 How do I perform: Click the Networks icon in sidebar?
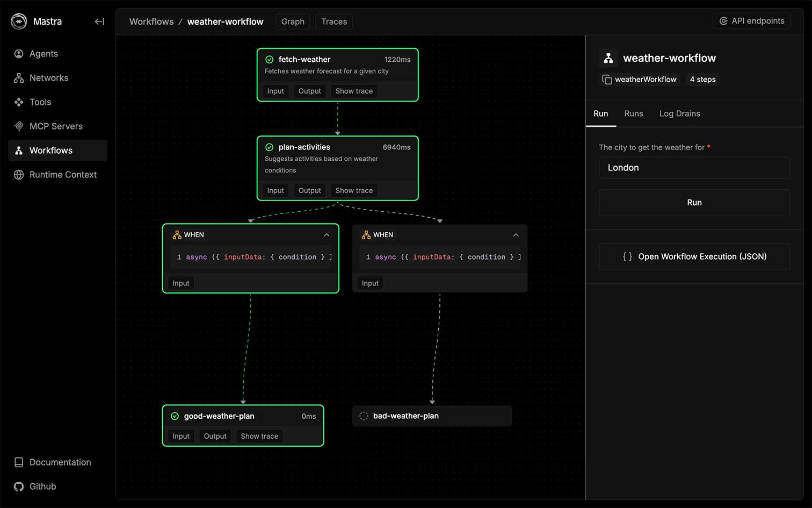point(19,78)
